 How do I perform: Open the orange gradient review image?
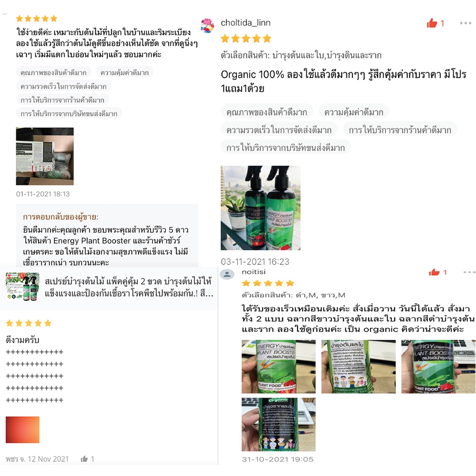[22, 430]
